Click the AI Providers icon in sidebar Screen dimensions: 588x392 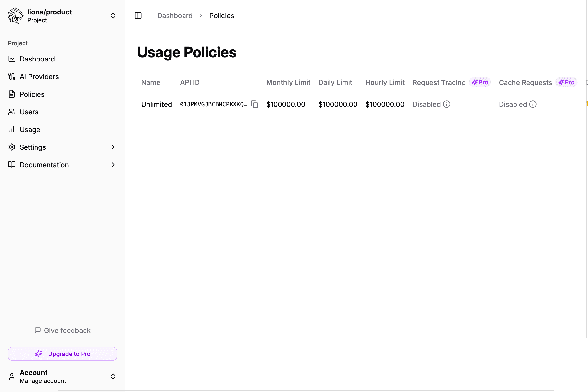click(12, 76)
